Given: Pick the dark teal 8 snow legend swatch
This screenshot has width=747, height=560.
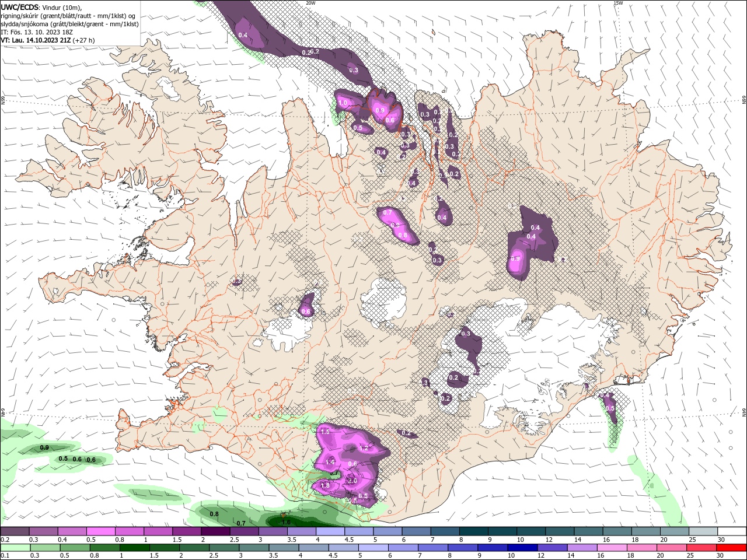Looking at the screenshot, I should tap(474, 531).
